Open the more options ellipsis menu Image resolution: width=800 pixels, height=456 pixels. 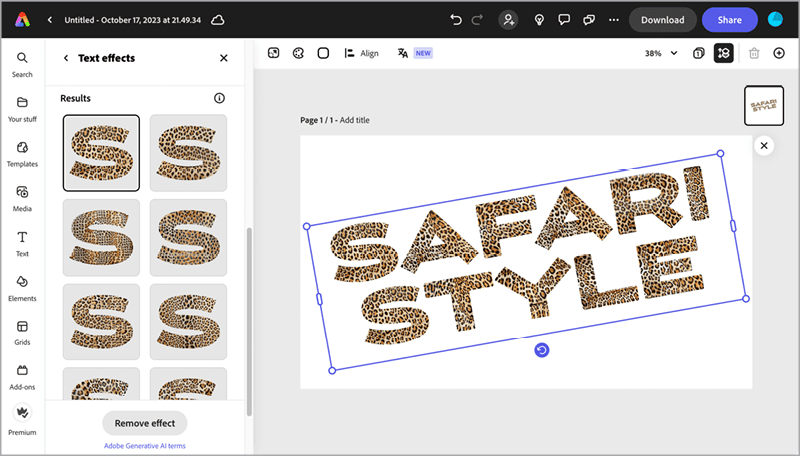[x=614, y=20]
